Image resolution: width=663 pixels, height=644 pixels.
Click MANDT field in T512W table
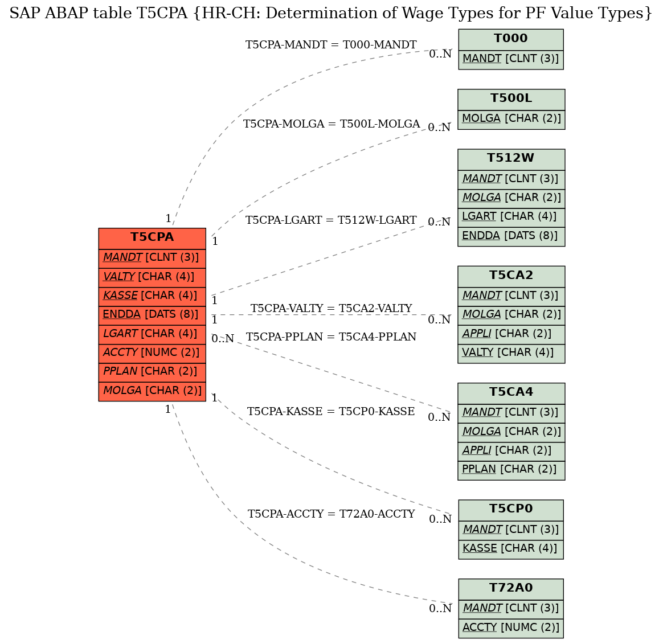(x=511, y=179)
